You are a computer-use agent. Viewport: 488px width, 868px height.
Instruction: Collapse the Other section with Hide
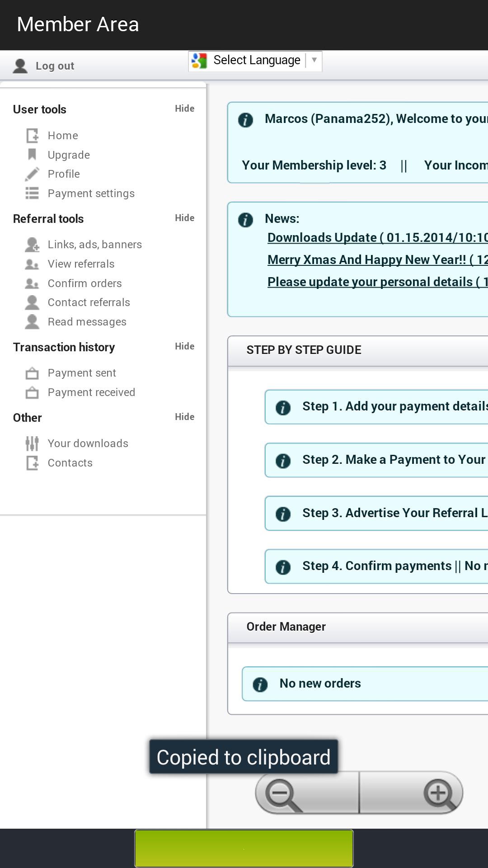tap(184, 417)
